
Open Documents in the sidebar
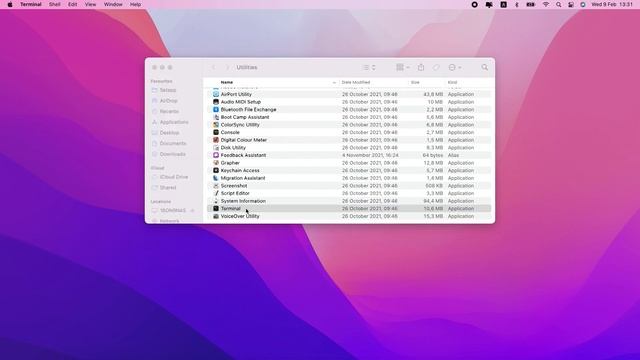(x=173, y=144)
